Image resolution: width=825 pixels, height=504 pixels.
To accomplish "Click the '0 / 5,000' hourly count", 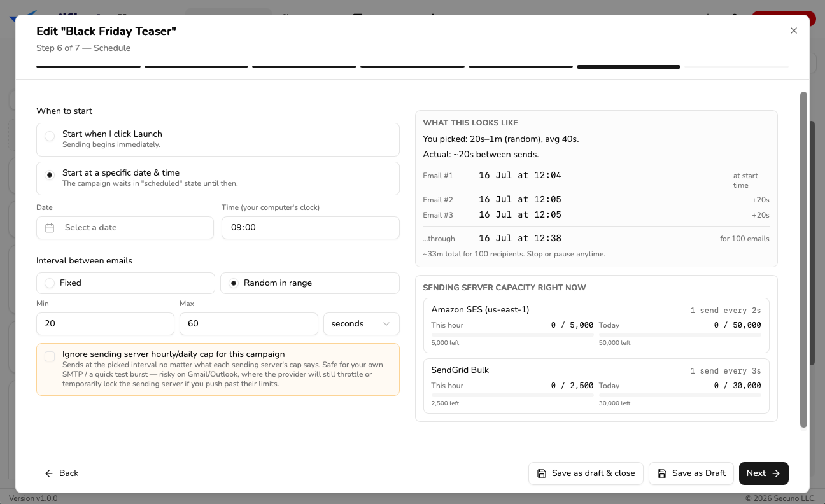I will (572, 325).
